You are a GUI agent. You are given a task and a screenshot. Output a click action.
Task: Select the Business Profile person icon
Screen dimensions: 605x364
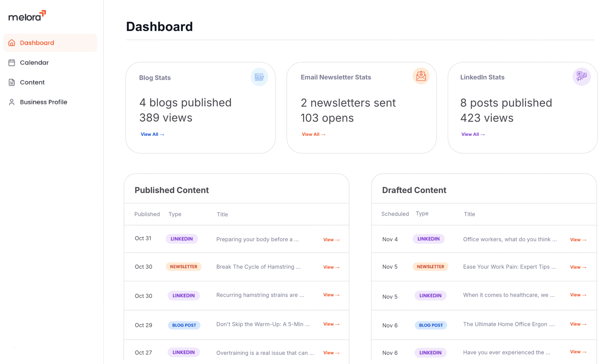click(12, 102)
